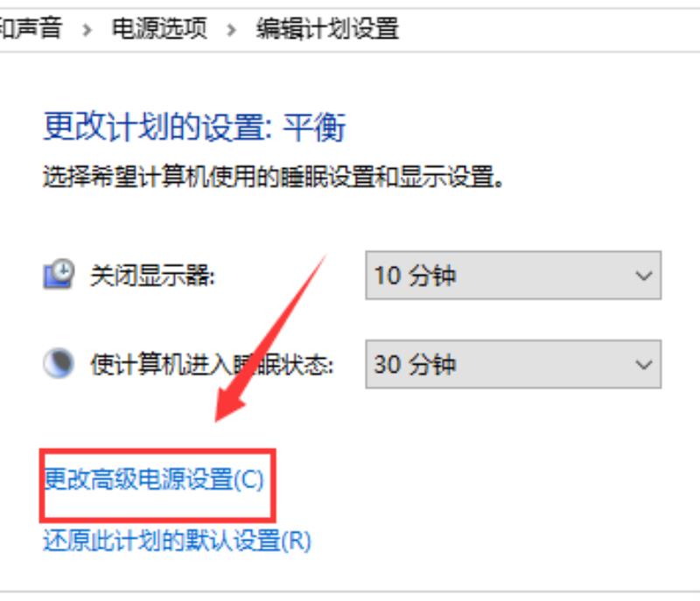Click 还原此计划的默认设置(R) link
This screenshot has height=601, width=700.
pos(178,541)
